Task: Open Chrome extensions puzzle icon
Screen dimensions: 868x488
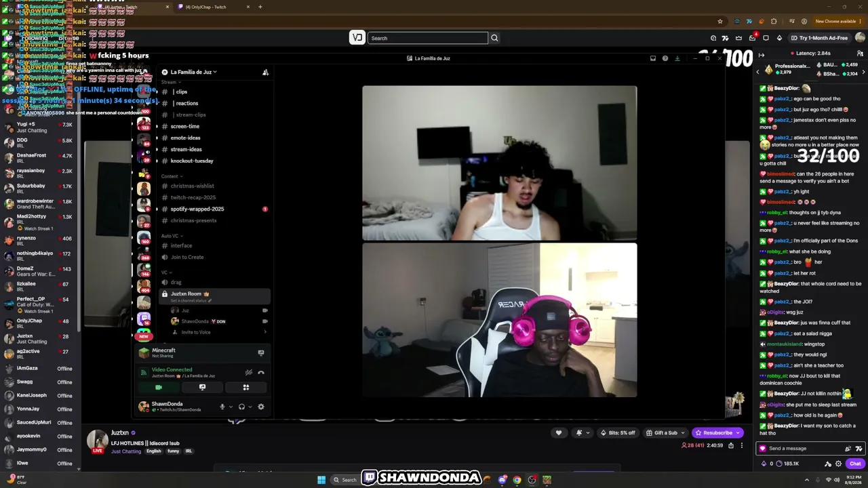Action: (774, 21)
